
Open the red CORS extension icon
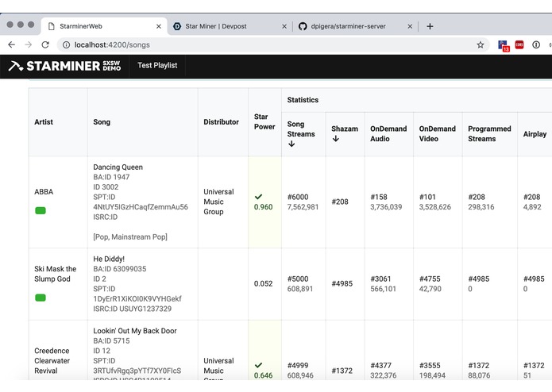[x=519, y=44]
